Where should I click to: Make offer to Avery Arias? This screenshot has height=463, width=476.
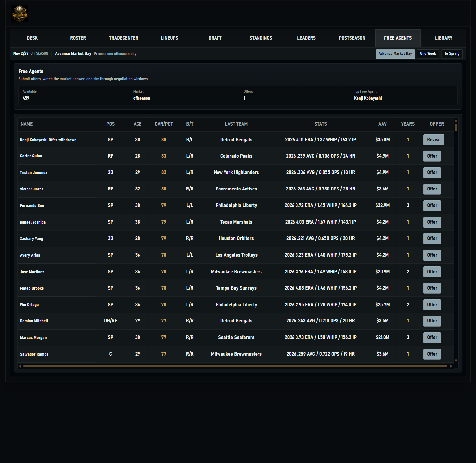[x=432, y=255]
